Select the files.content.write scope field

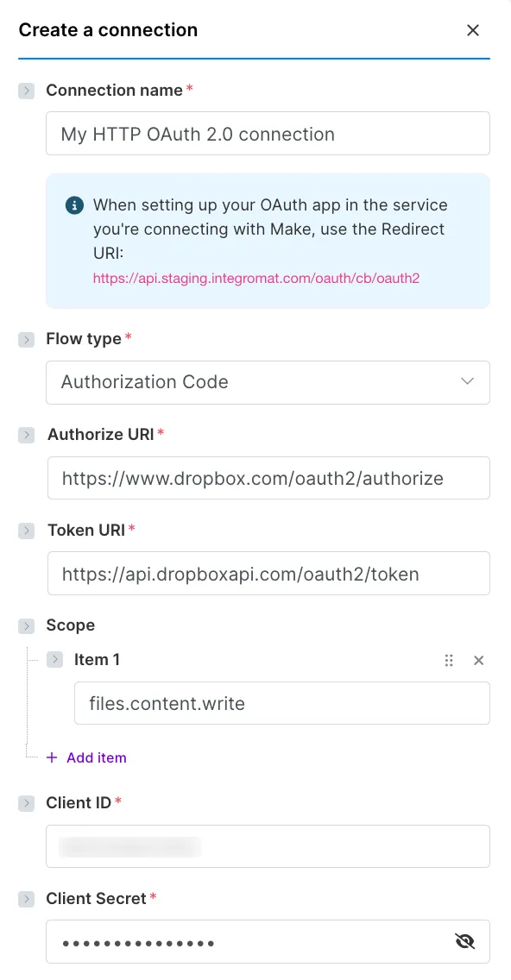point(282,703)
